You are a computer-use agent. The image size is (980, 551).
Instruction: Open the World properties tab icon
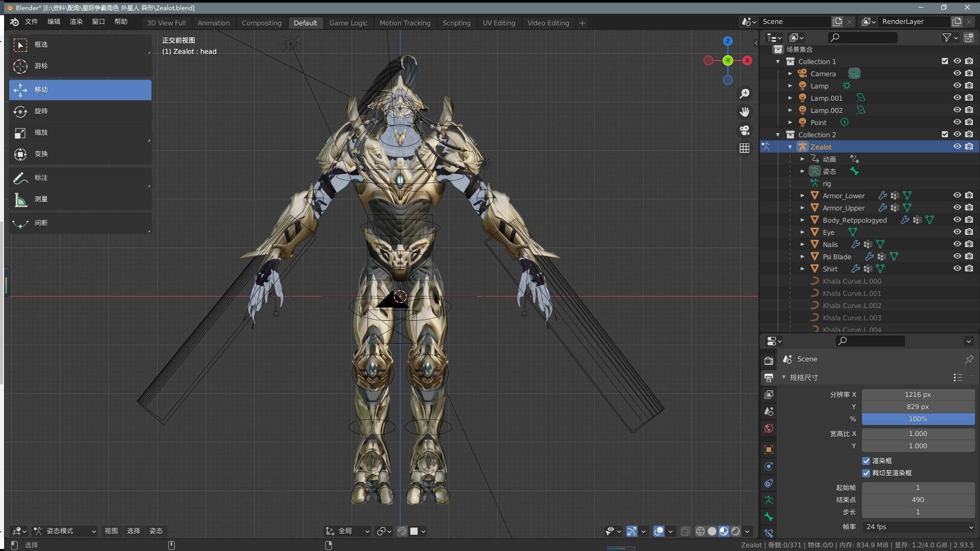[x=769, y=428]
